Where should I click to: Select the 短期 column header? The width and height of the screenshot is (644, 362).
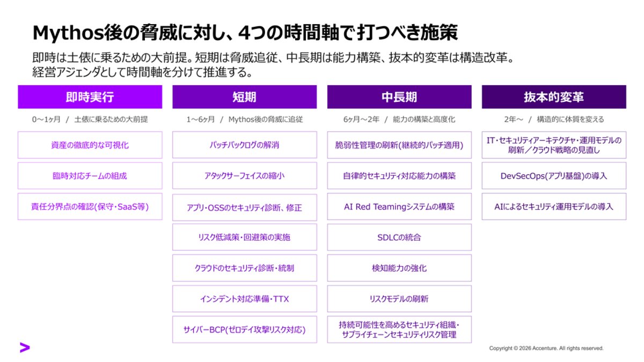244,97
